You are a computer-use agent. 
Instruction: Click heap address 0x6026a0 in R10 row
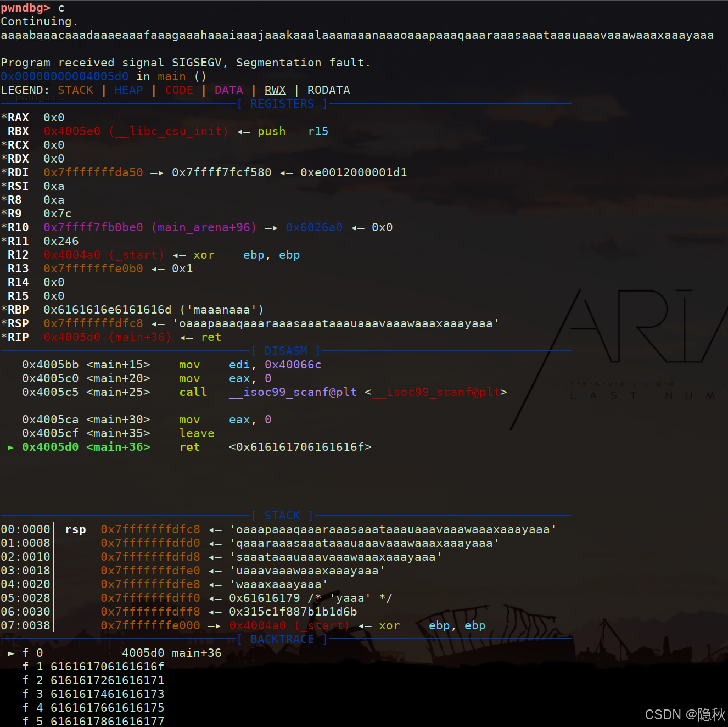315,227
